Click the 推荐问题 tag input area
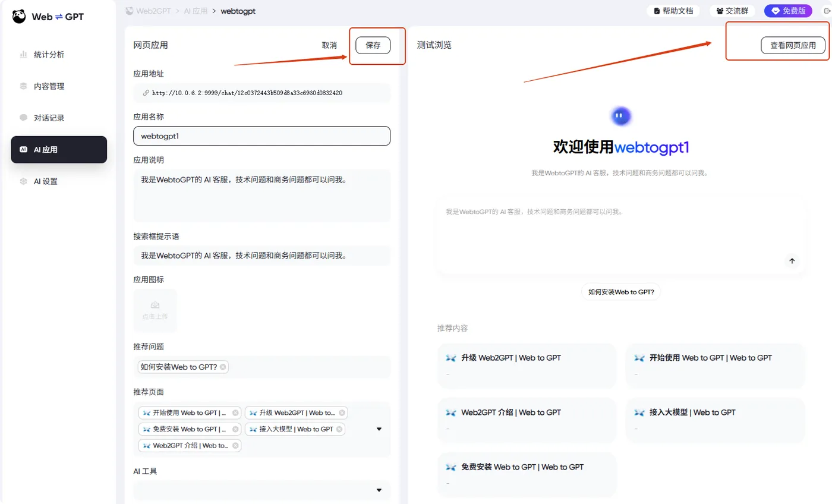This screenshot has height=504, width=832. click(x=261, y=367)
